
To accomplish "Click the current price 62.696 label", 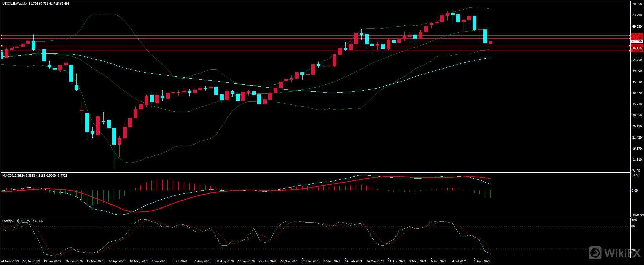I will coord(637,41).
